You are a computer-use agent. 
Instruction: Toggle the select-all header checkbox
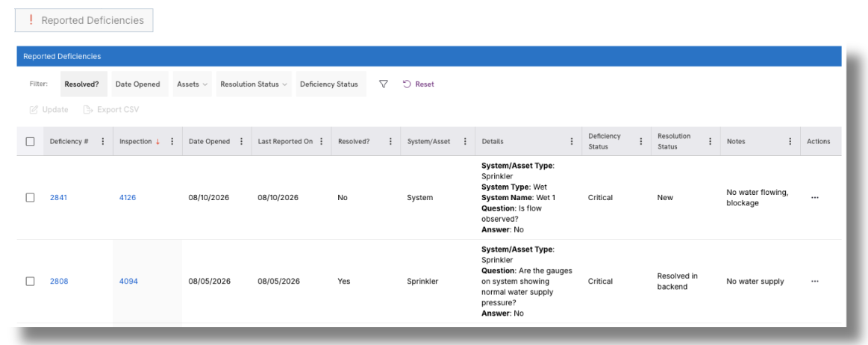31,142
